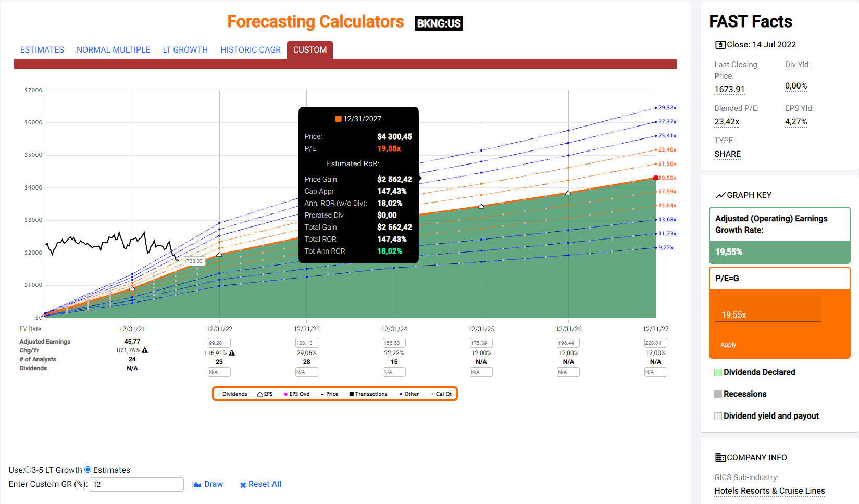Click the Enter Custom GR input field

pos(136,484)
